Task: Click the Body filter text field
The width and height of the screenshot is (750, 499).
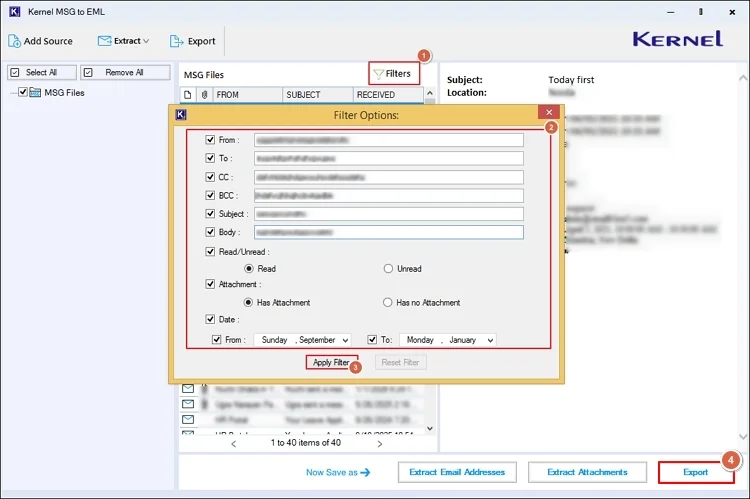Action: tap(389, 232)
